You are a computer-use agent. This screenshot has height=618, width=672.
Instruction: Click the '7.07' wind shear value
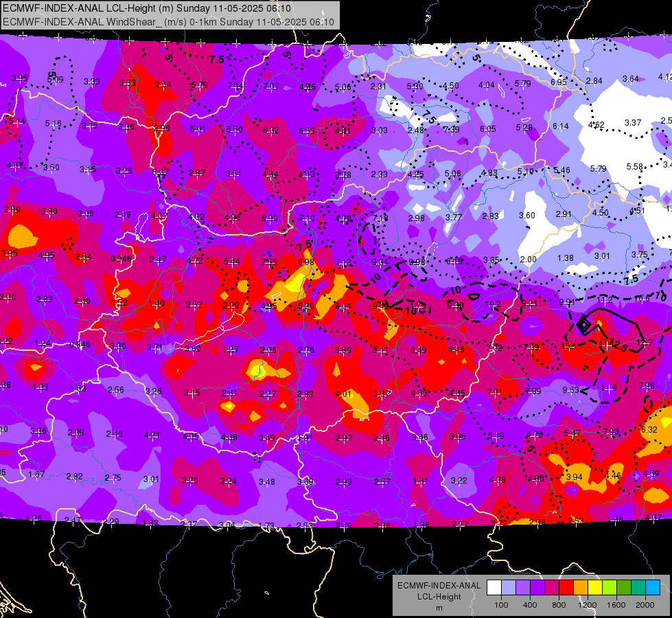click(x=271, y=87)
